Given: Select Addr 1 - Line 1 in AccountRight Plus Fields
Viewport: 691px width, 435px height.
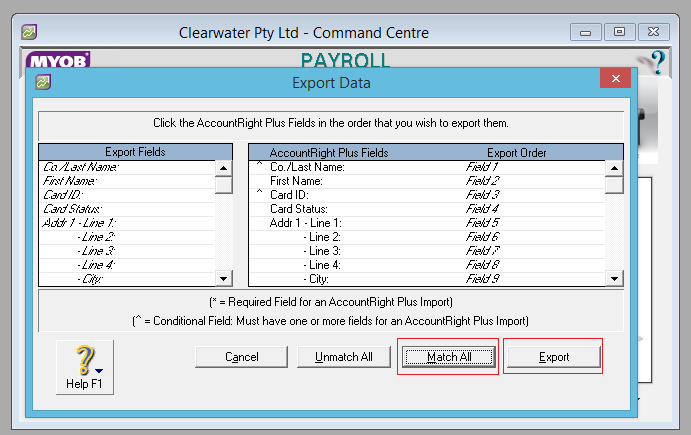Looking at the screenshot, I should click(x=305, y=223).
